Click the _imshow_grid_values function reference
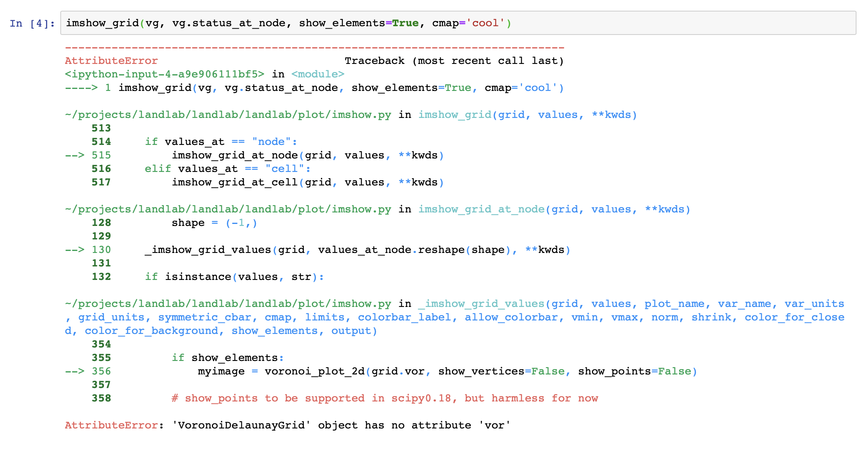The width and height of the screenshot is (868, 463). [x=480, y=303]
